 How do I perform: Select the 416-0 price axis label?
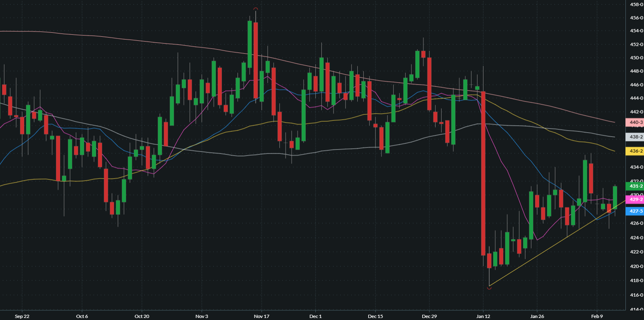(x=637, y=295)
